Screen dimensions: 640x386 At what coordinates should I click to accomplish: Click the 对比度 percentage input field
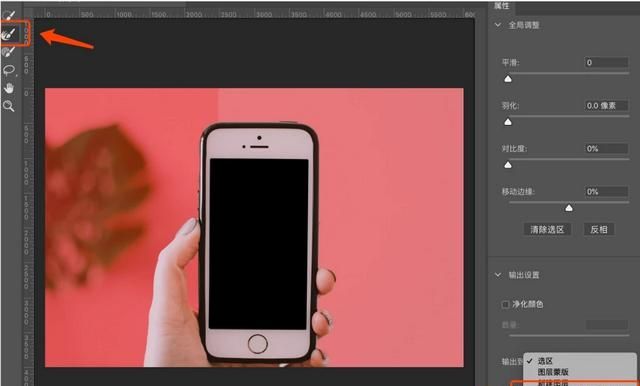[606, 149]
